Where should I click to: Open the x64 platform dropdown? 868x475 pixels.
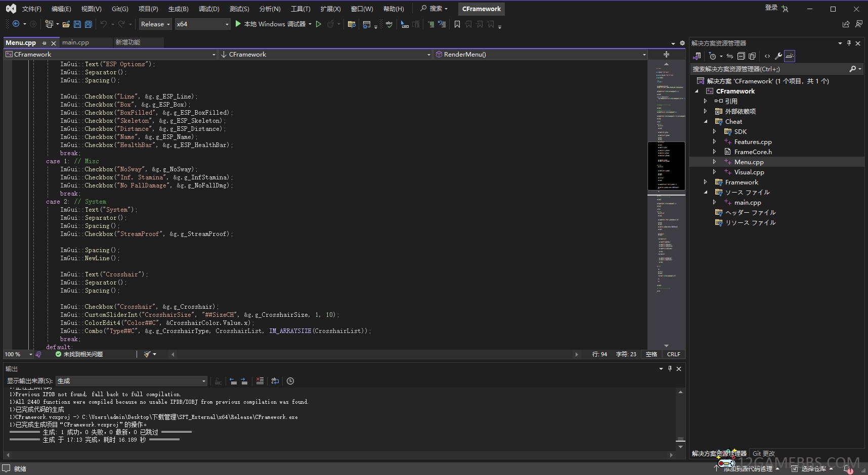[202, 24]
